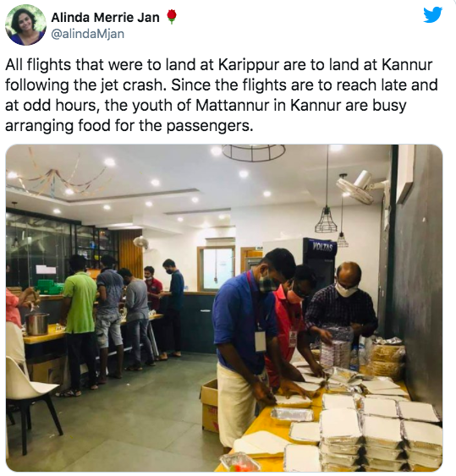Click the Alinda Merrie Jan display name
Image resolution: width=456 pixels, height=476 pixels.
(x=105, y=17)
